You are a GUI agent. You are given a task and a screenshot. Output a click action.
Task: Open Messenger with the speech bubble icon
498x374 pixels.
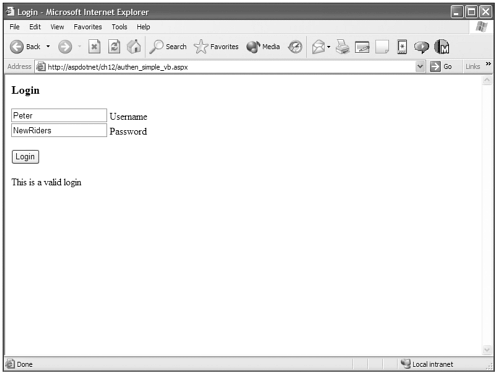pyautogui.click(x=421, y=47)
